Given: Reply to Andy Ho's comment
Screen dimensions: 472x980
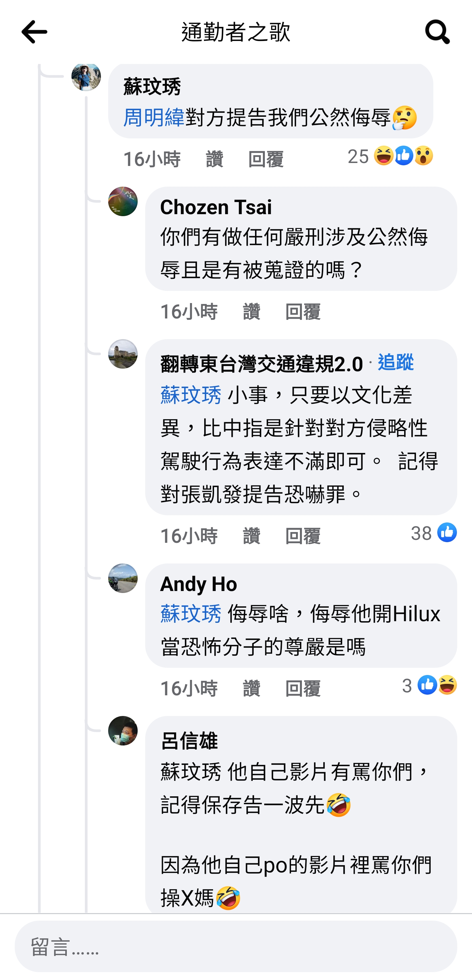Looking at the screenshot, I should pyautogui.click(x=303, y=688).
